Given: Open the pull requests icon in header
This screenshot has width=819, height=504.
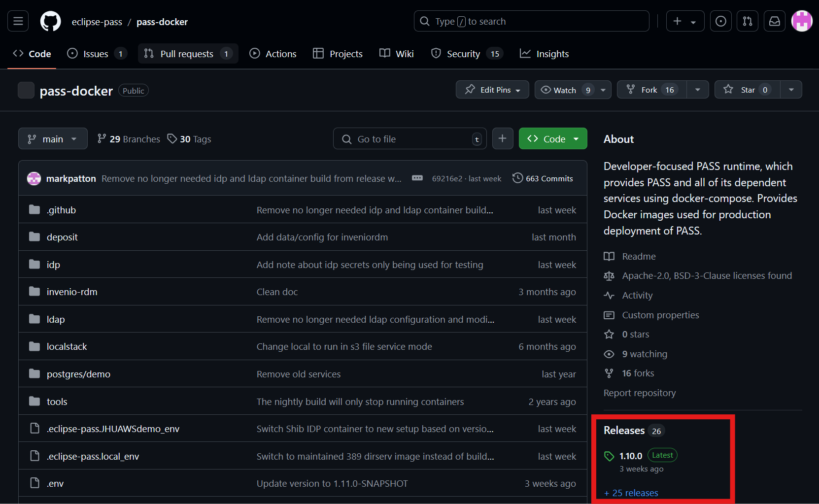Looking at the screenshot, I should click(748, 21).
